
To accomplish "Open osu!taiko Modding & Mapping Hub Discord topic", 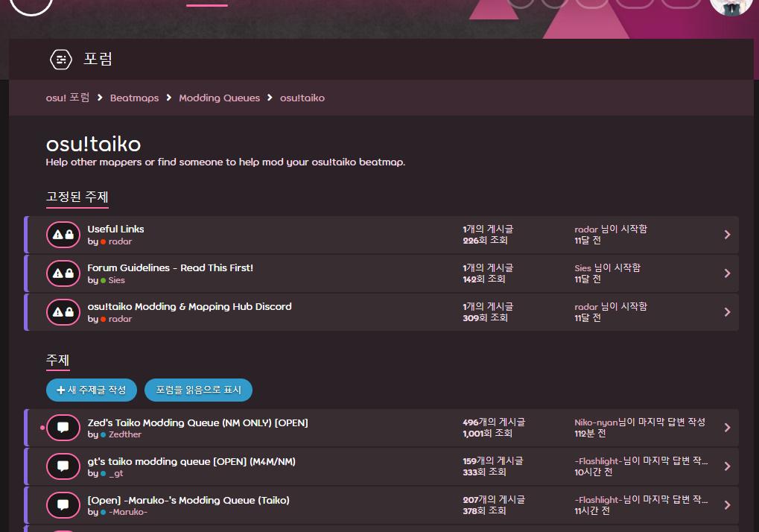I will point(190,306).
